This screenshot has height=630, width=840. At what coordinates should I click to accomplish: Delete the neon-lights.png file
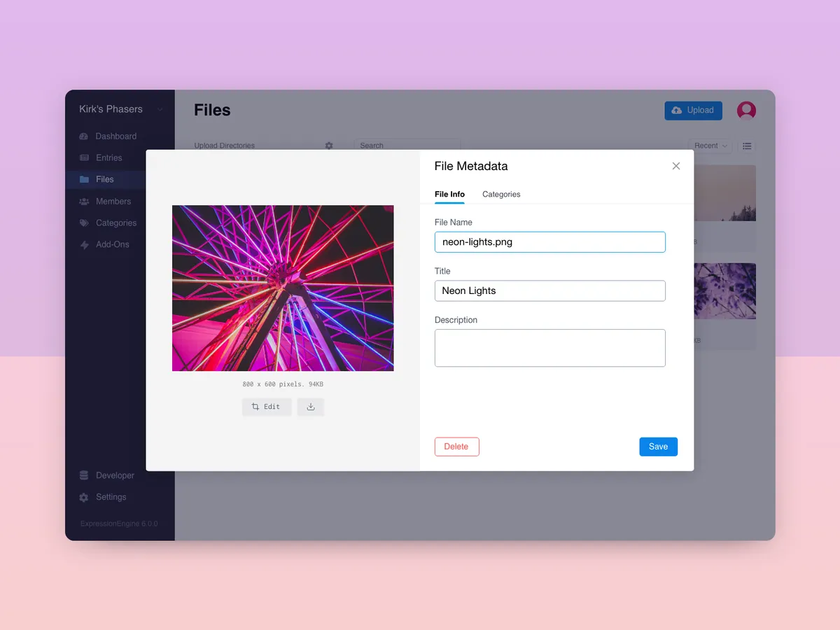tap(456, 446)
